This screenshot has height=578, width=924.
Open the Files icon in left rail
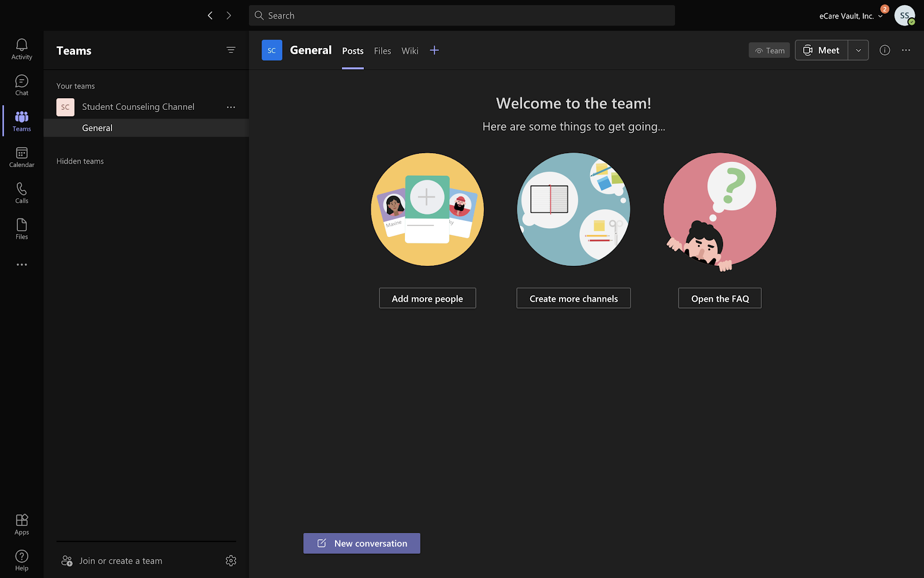click(21, 228)
